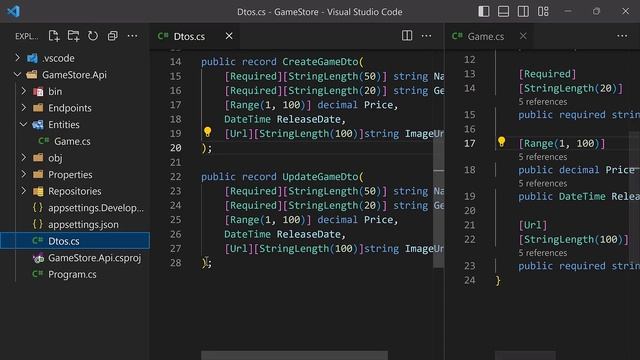This screenshot has height=360, width=640.
Task: Click '5 references' below StringLength(20) in Game.cs
Action: pos(542,102)
